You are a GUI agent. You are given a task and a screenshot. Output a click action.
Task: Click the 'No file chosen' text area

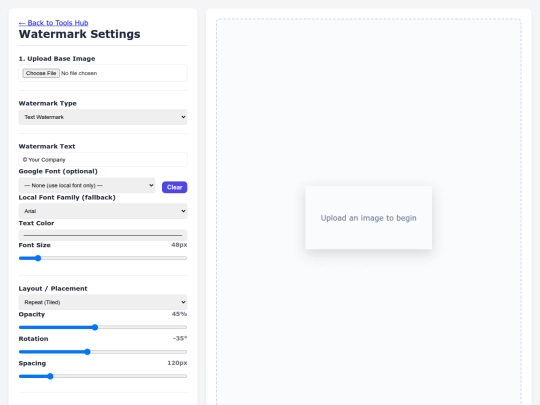coord(79,73)
